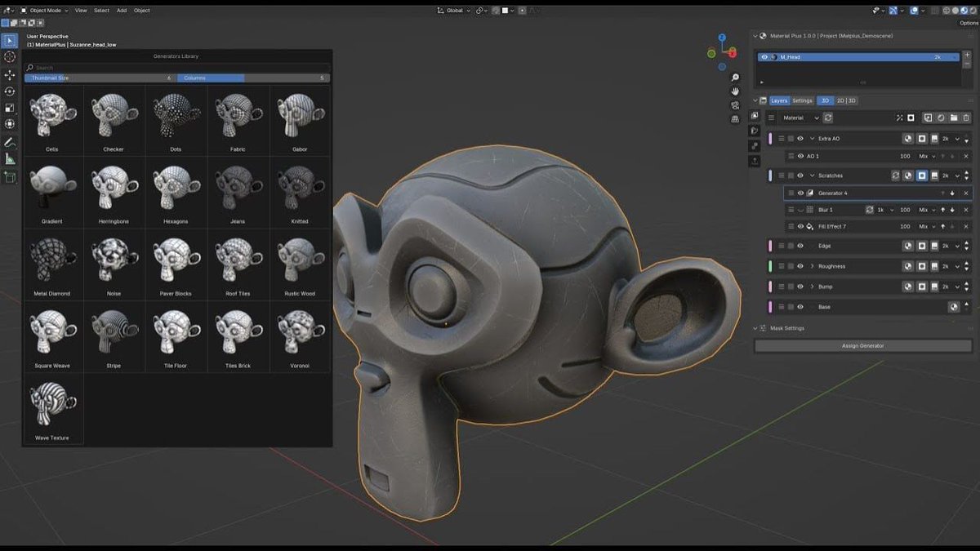
Task: Switch to the Layers tab
Action: [780, 100]
